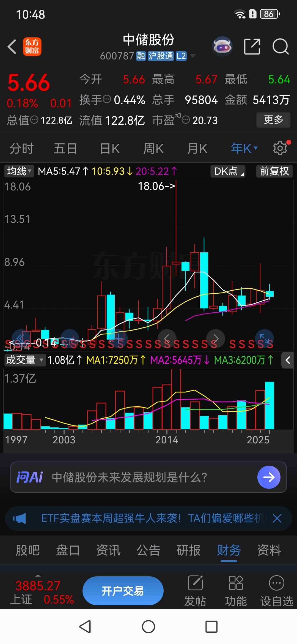Open the 均线 indicator dropdown

[19, 171]
